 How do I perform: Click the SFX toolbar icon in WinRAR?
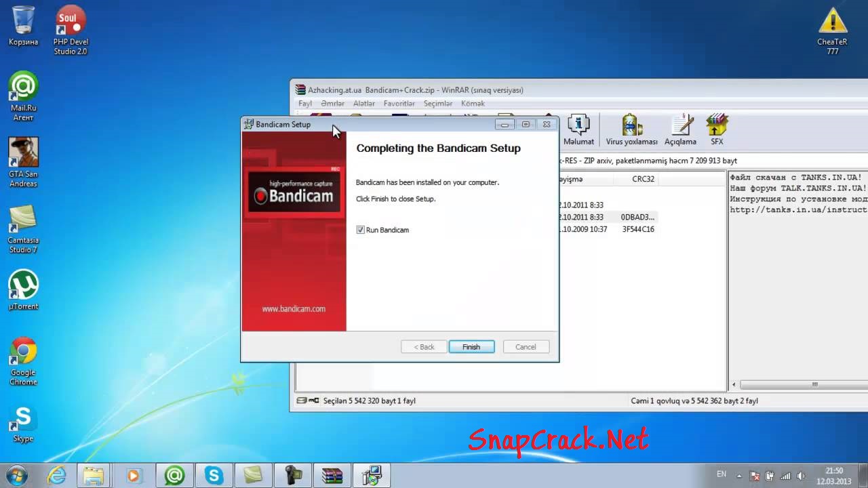pos(717,129)
